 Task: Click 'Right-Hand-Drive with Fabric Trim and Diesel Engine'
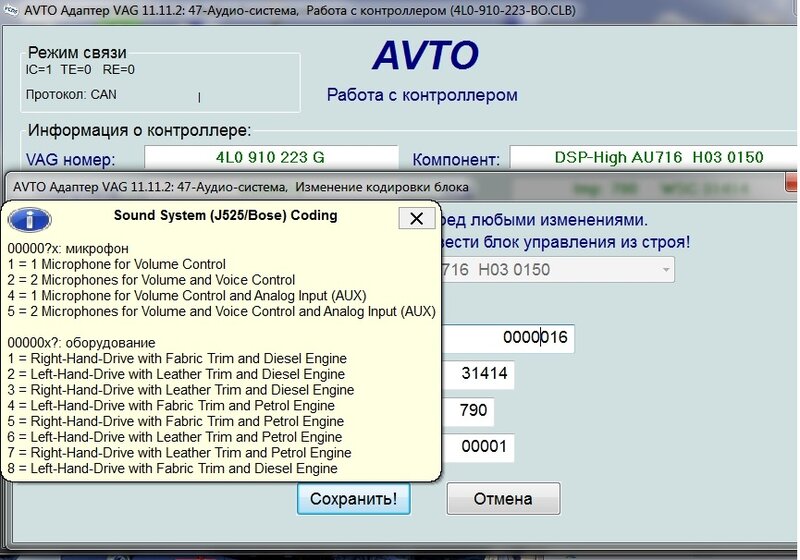click(x=188, y=359)
